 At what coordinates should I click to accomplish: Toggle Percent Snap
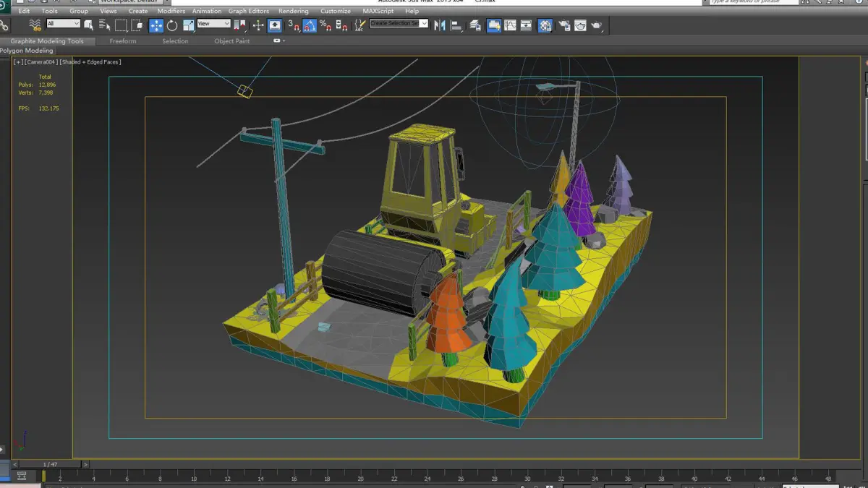click(x=325, y=26)
